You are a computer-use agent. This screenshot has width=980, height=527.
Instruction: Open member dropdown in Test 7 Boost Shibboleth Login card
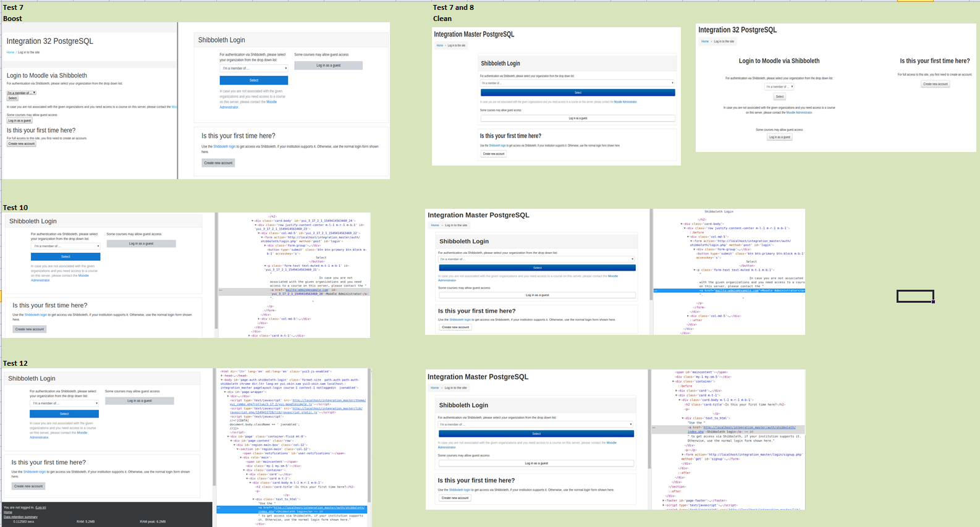tap(253, 68)
